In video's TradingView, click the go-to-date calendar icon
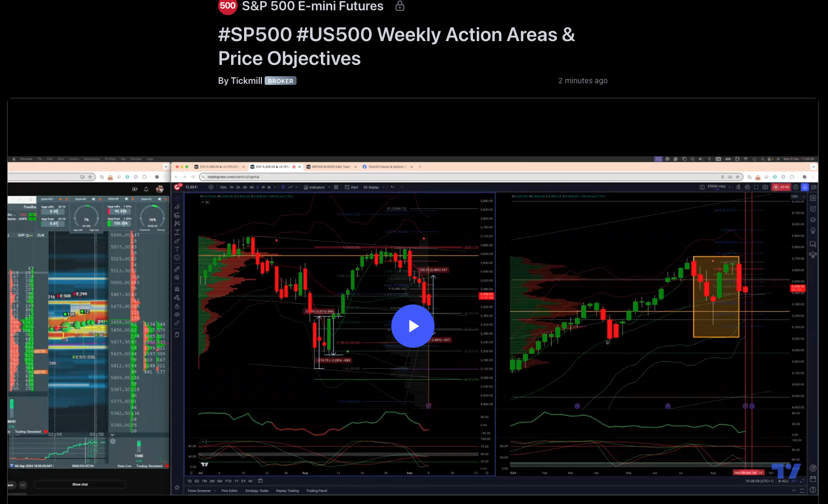The image size is (828, 504). [260, 481]
